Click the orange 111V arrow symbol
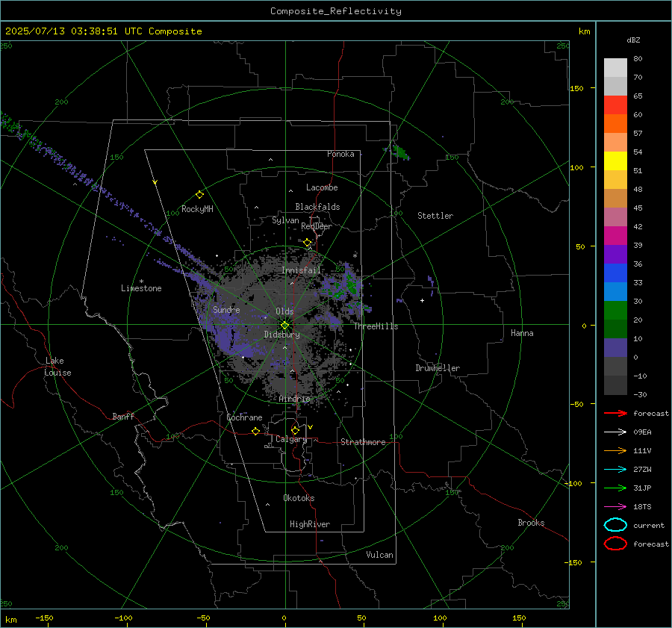Screen dimensions: 672x628 [x=615, y=450]
